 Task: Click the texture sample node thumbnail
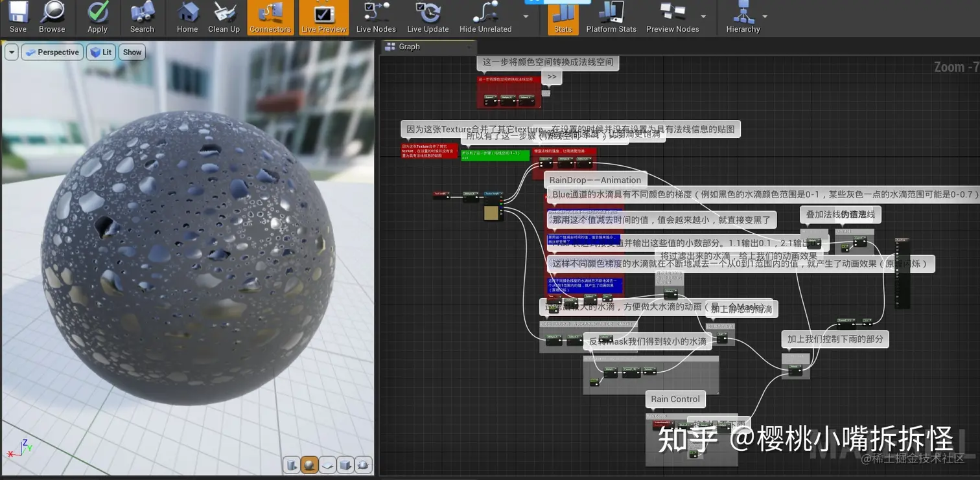(493, 213)
